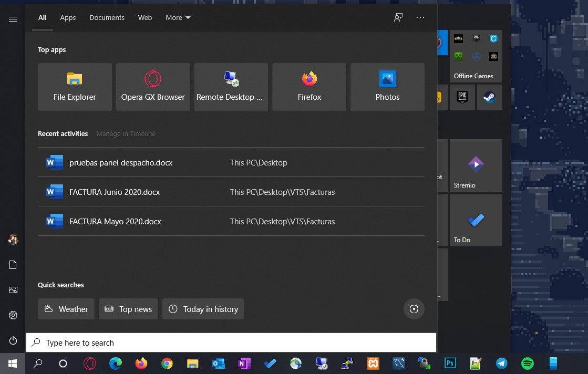The image size is (588, 374).
Task: Expand the More dropdown filter
Action: tap(178, 18)
